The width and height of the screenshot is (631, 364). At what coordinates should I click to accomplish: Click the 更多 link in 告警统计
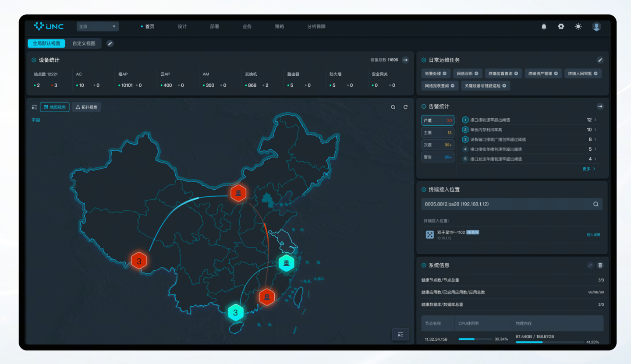(x=588, y=169)
